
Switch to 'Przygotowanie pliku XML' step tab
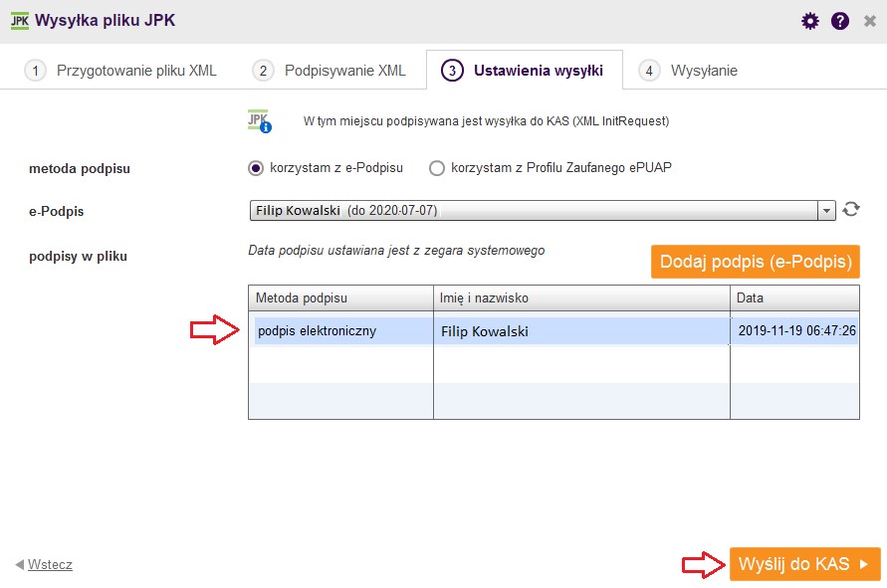pyautogui.click(x=120, y=71)
